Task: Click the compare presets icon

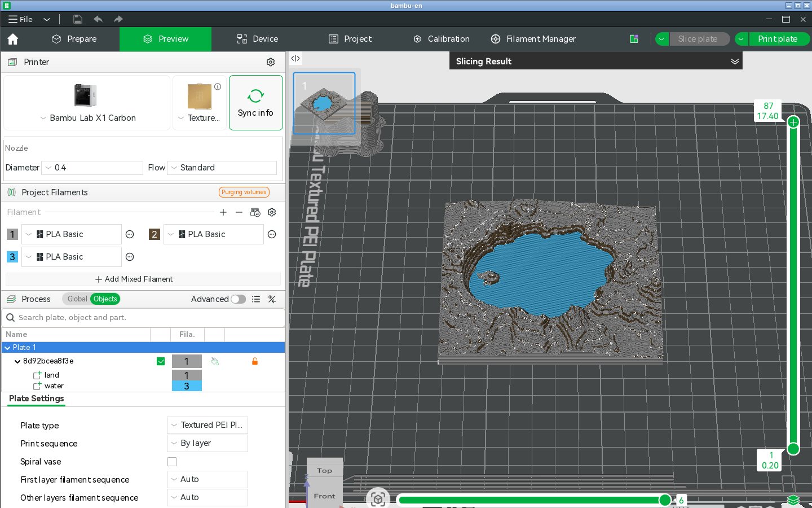Action: point(272,299)
